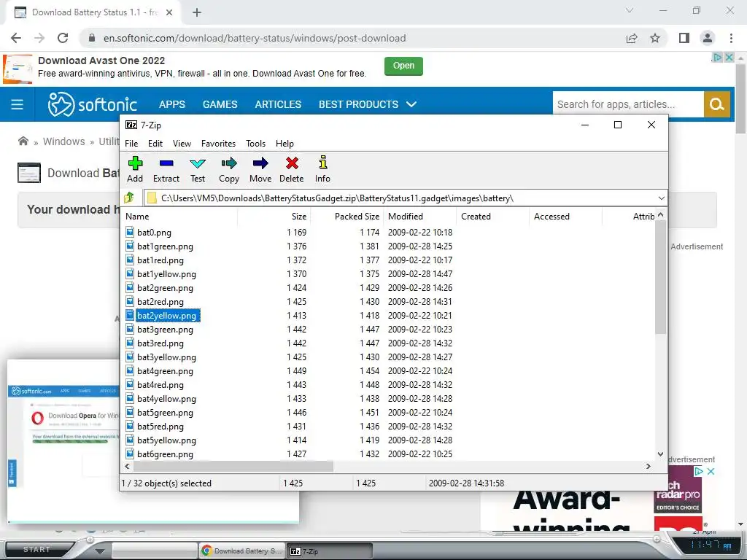Click the share page icon in address bar

coord(632,38)
